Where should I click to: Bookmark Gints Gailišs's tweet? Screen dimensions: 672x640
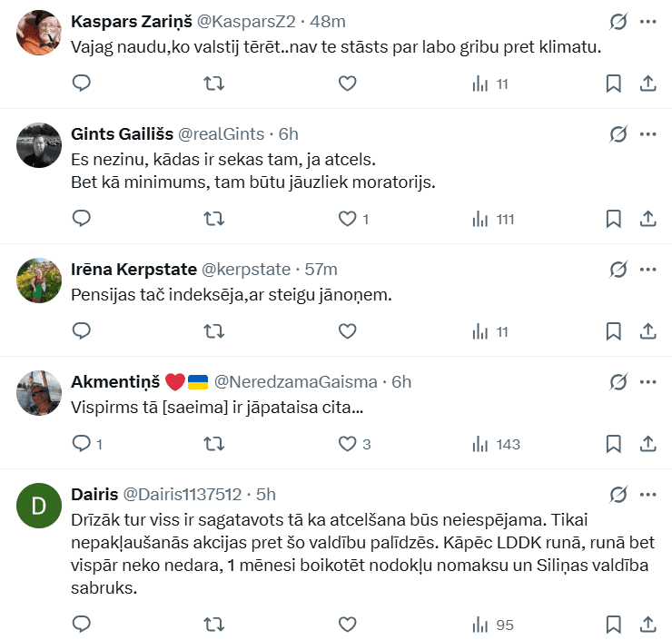[613, 219]
